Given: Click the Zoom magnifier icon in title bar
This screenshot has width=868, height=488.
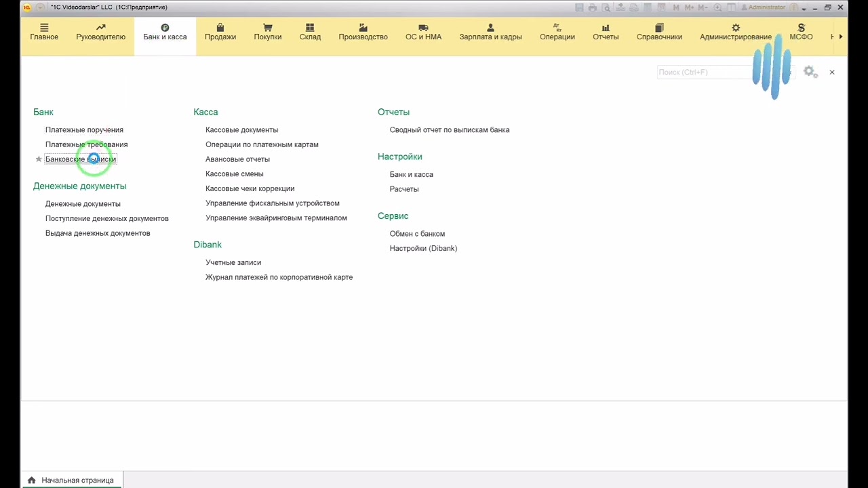Looking at the screenshot, I should pyautogui.click(x=718, y=7).
